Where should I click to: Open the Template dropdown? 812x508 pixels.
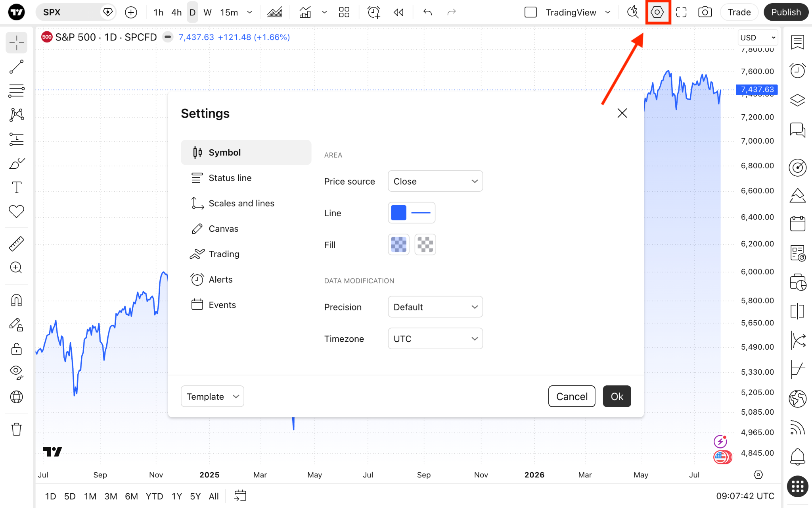pos(213,396)
